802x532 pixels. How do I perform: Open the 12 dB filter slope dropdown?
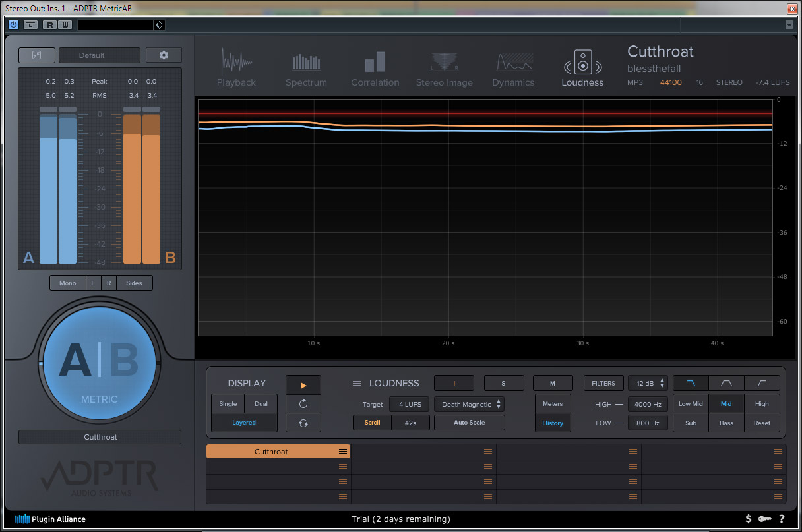pyautogui.click(x=648, y=383)
